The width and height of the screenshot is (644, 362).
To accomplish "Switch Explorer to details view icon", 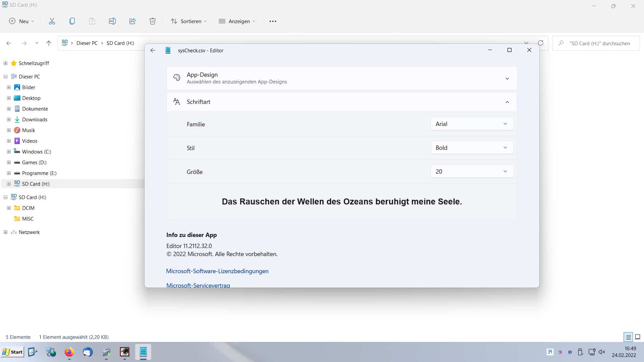I will 628,337.
